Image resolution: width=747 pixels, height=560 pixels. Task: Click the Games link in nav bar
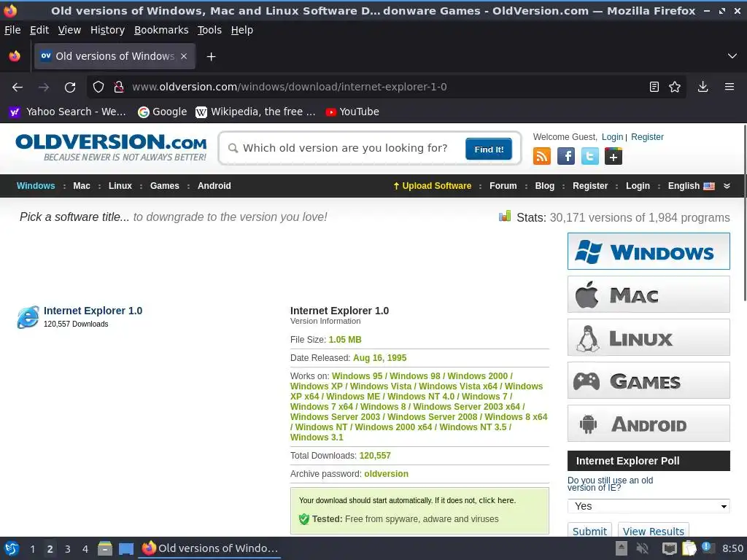[164, 186]
